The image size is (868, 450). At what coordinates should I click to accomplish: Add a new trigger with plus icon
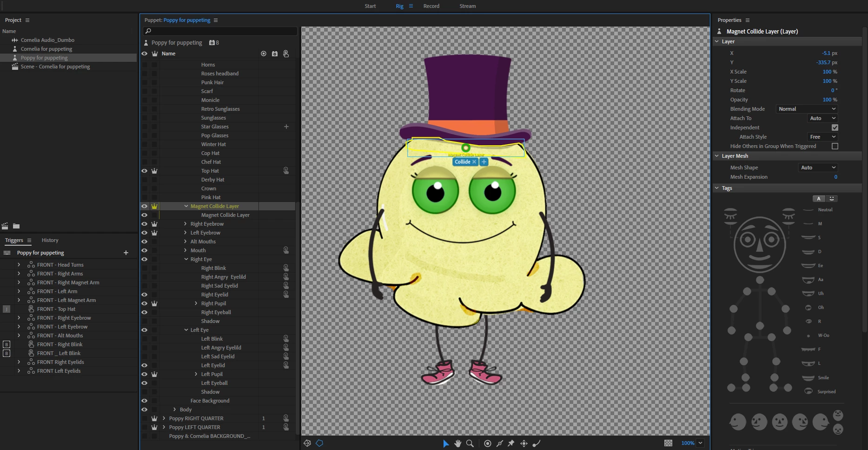(126, 253)
